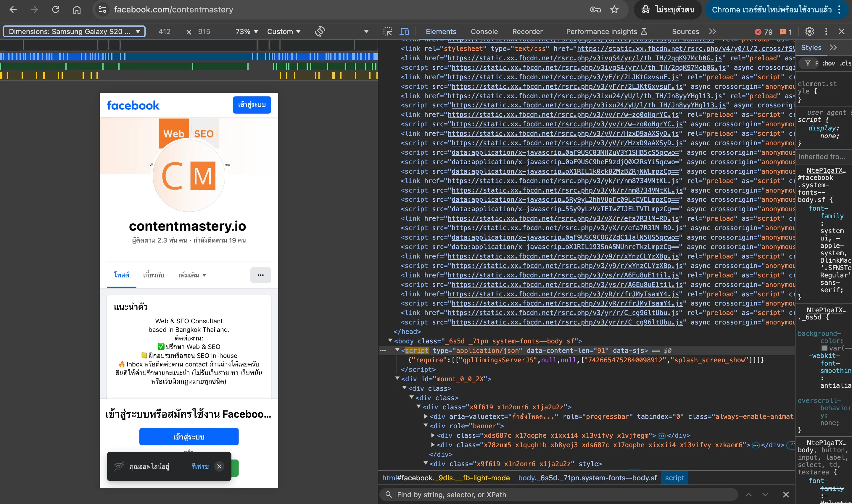This screenshot has width=852, height=504.
Task: Switch to the Elements tab
Action: tap(441, 32)
